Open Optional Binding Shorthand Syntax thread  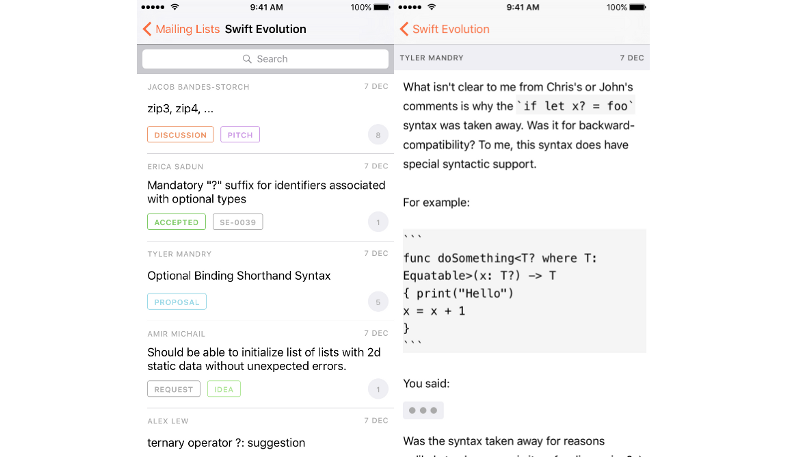[238, 275]
